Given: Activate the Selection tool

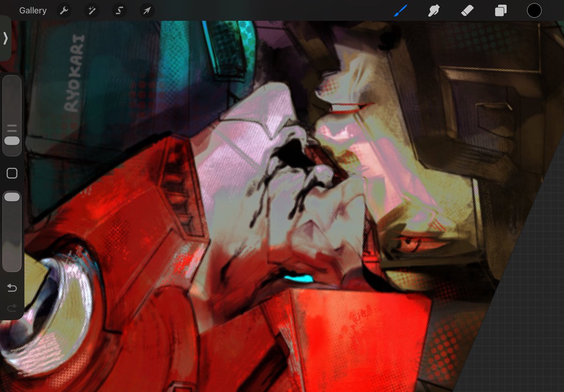Looking at the screenshot, I should (x=119, y=10).
